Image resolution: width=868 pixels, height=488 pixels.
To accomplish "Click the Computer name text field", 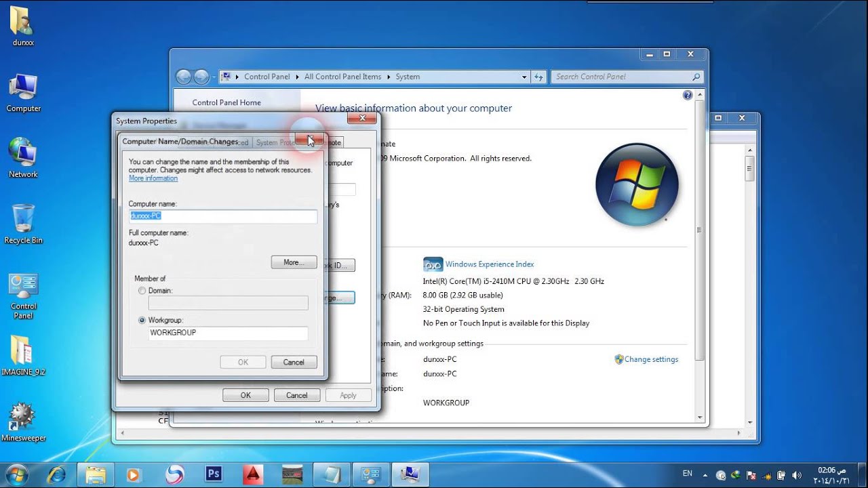I will [222, 216].
